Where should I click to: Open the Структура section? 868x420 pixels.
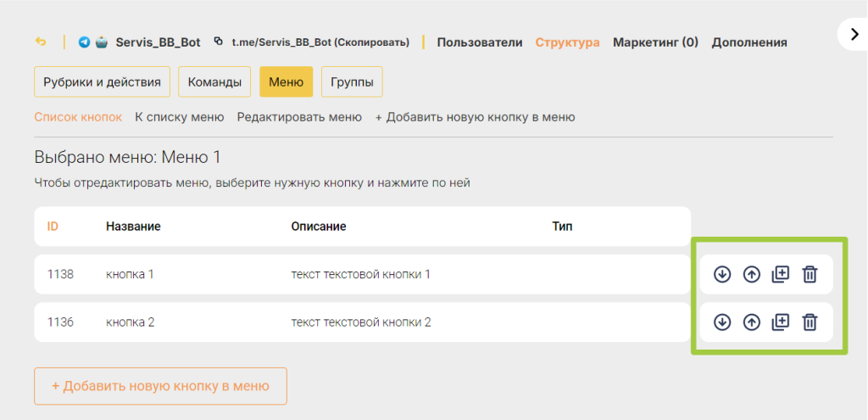click(567, 42)
